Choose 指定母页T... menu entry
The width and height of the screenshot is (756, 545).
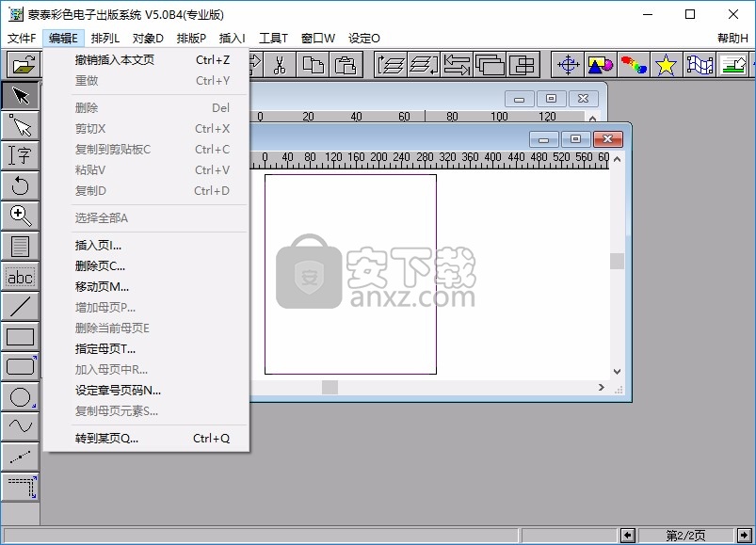click(146, 349)
